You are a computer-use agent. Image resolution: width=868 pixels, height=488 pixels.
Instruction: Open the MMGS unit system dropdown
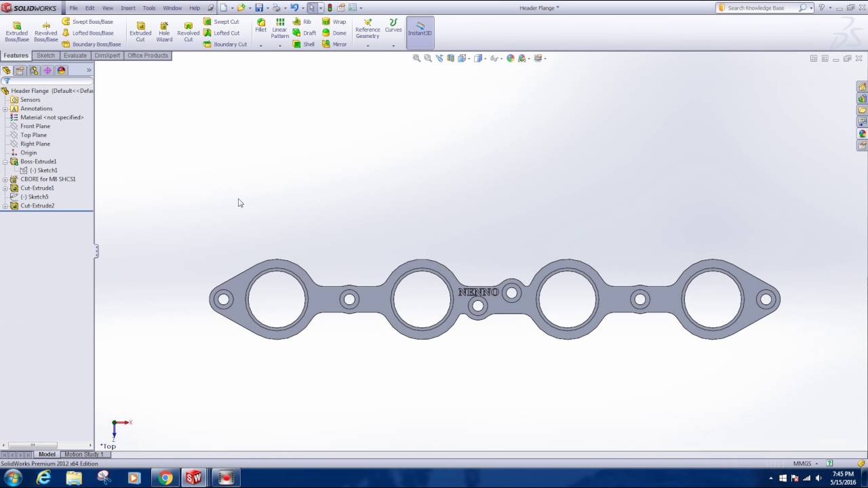[806, 464]
